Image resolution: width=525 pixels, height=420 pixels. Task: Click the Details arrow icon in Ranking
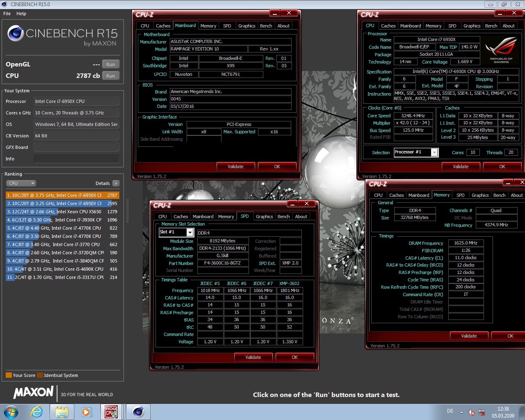(116, 183)
